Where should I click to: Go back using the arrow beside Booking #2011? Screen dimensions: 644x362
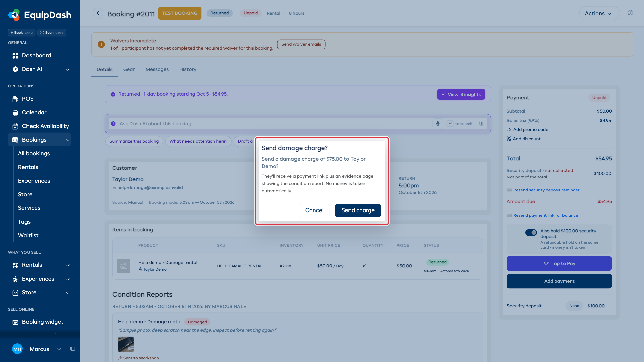click(x=98, y=13)
